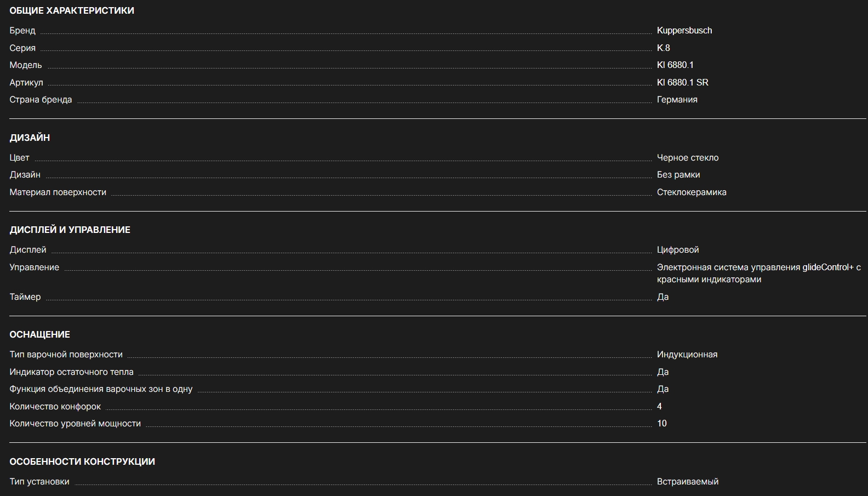Screen dimensions: 868x496
Task: Click the Kuppersbusch brand value
Action: click(684, 31)
